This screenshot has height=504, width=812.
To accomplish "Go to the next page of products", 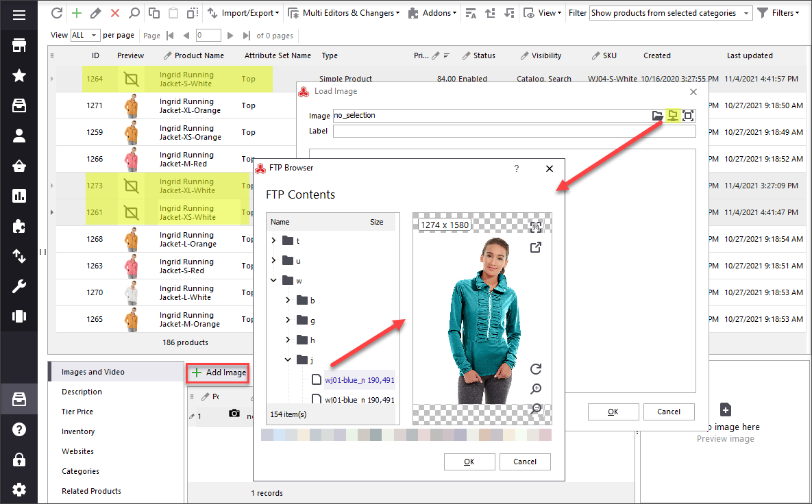I will point(230,36).
